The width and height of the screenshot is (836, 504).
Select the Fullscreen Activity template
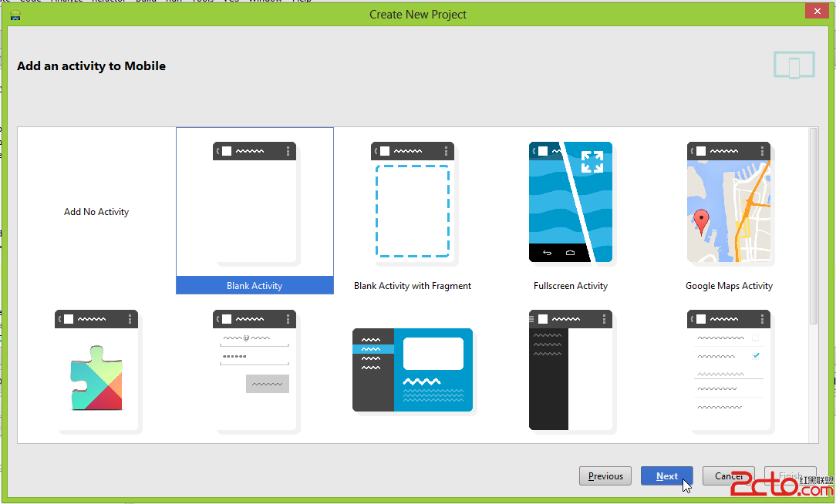point(571,202)
